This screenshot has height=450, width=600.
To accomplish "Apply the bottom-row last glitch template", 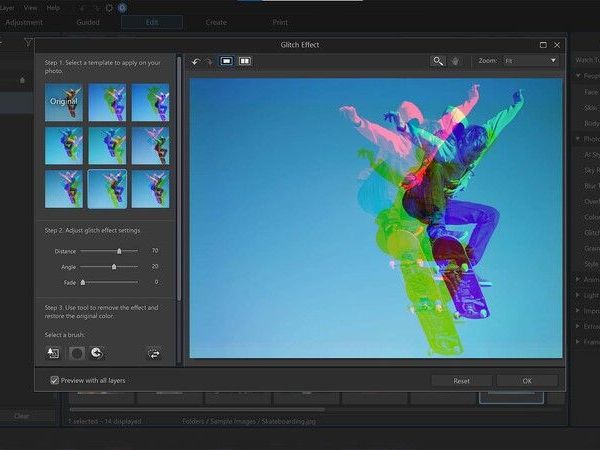I will 150,189.
